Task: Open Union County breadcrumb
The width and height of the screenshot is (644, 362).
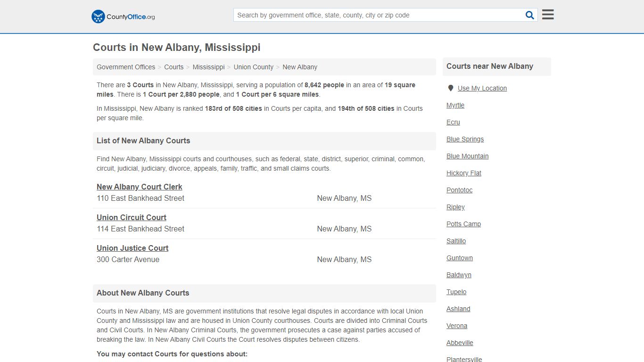Action: (x=254, y=67)
